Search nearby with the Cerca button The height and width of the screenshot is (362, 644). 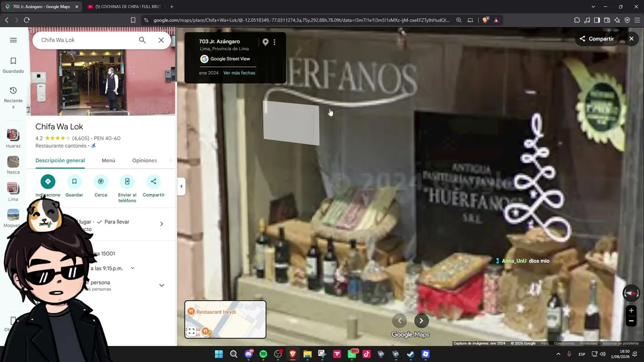point(101,186)
